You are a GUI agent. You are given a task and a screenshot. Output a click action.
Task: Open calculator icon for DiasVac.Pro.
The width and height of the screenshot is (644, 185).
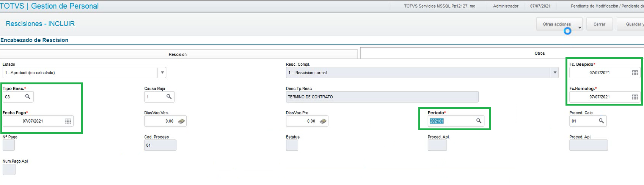point(323,121)
